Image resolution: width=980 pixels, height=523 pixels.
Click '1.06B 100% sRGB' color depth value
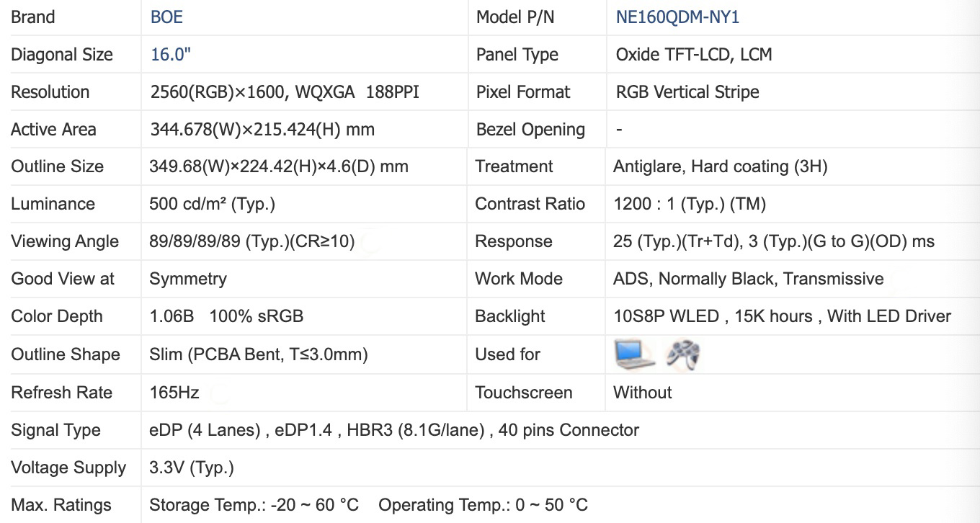click(226, 316)
